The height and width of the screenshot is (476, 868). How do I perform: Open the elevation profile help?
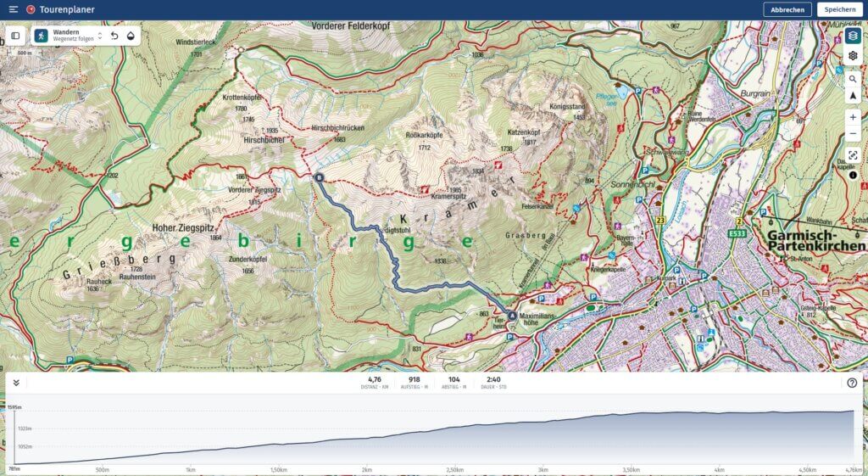852,383
